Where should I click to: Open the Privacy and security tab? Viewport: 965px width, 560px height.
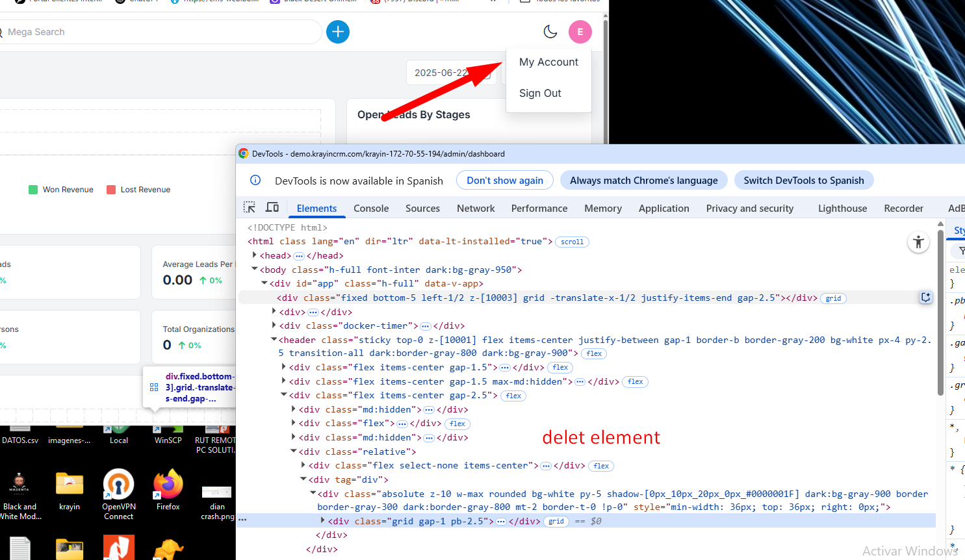pyautogui.click(x=750, y=209)
